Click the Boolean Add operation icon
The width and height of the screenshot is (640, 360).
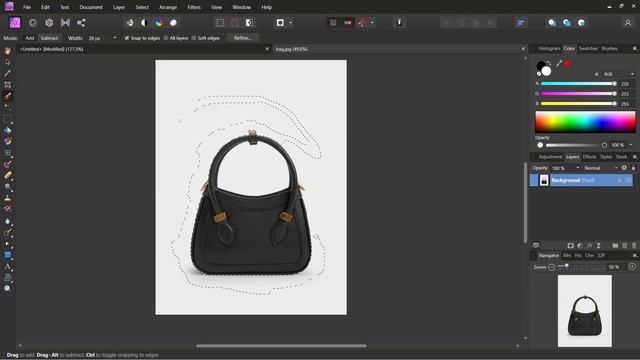(552, 23)
